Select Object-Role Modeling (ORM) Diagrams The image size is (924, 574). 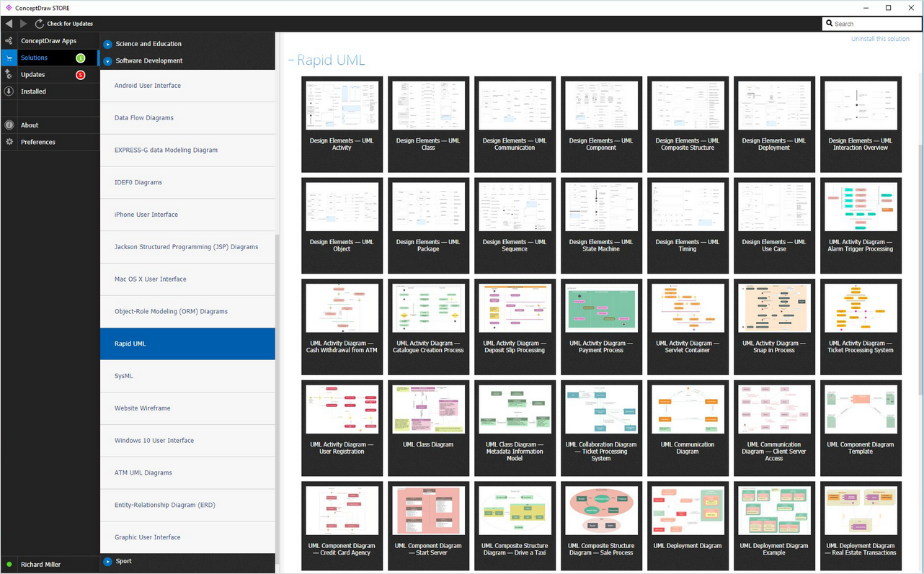187,312
